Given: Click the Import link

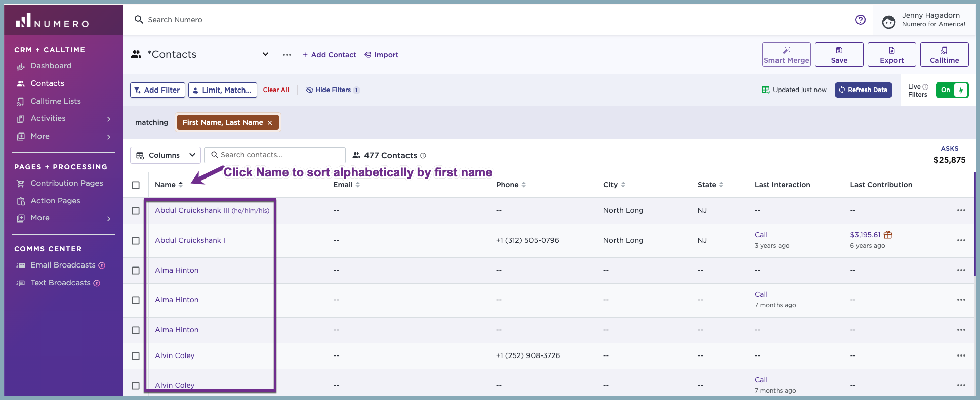Looking at the screenshot, I should pos(382,55).
